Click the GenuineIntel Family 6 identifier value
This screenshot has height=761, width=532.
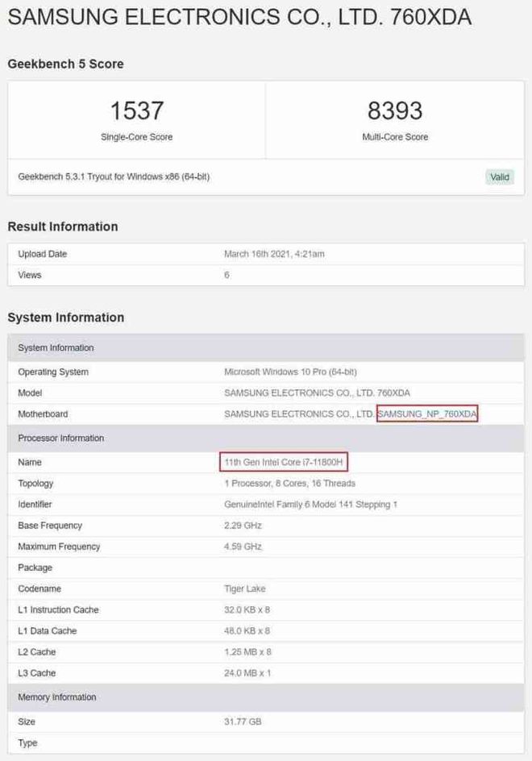(310, 505)
